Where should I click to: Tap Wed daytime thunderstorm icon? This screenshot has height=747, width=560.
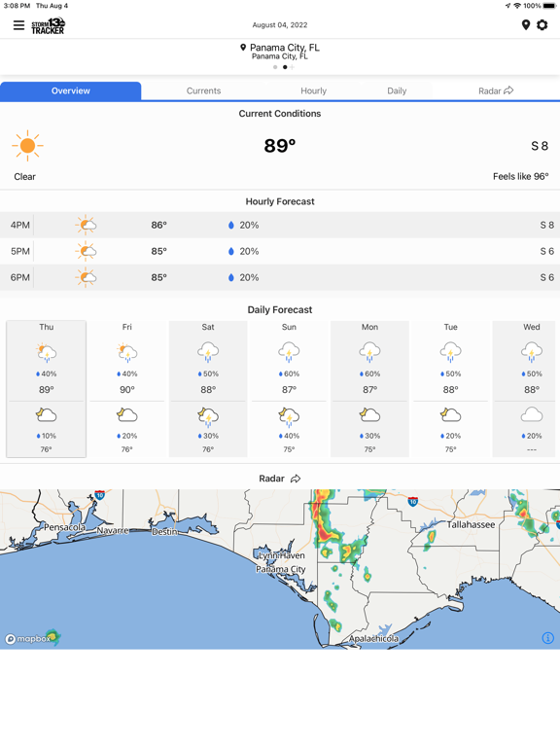point(532,352)
